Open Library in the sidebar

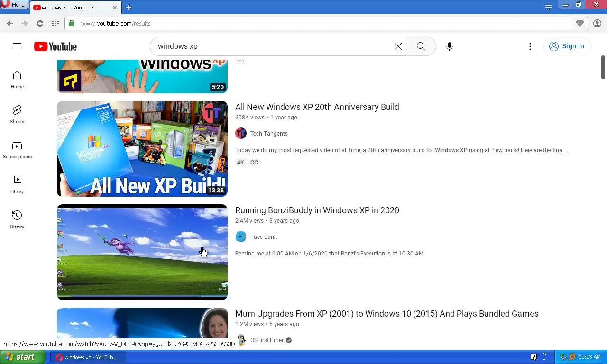pyautogui.click(x=17, y=185)
